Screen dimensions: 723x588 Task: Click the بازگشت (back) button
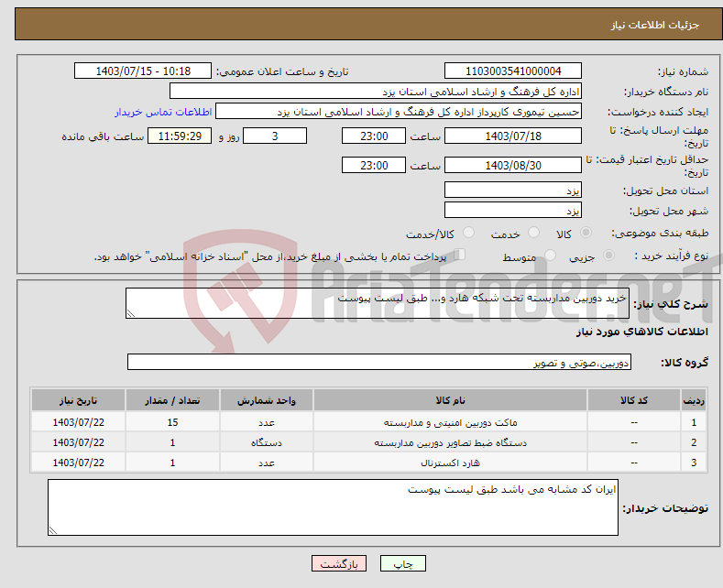click(x=339, y=563)
